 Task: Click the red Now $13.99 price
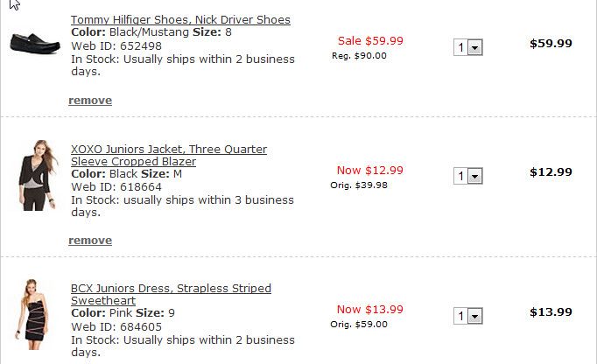[369, 310]
